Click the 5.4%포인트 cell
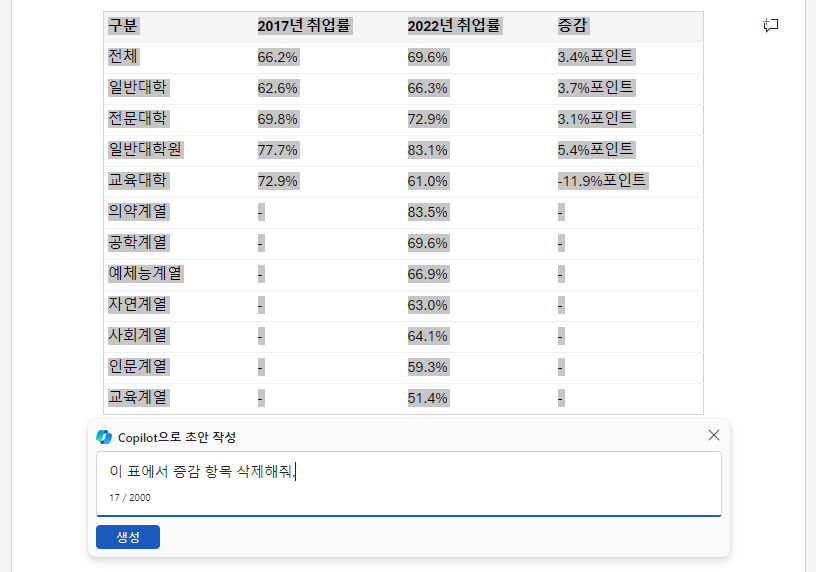The image size is (816, 572). (x=596, y=149)
